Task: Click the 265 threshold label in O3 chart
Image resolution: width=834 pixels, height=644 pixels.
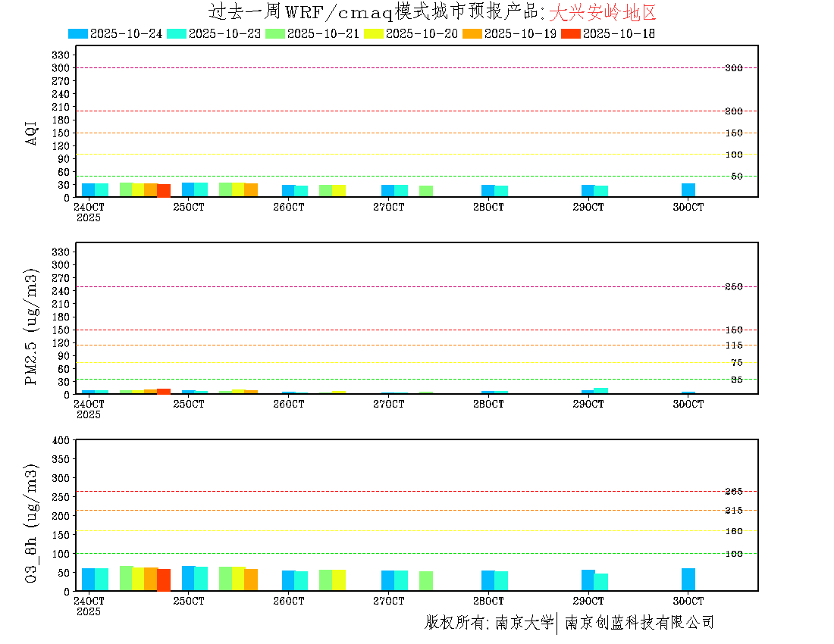Action: coord(733,492)
